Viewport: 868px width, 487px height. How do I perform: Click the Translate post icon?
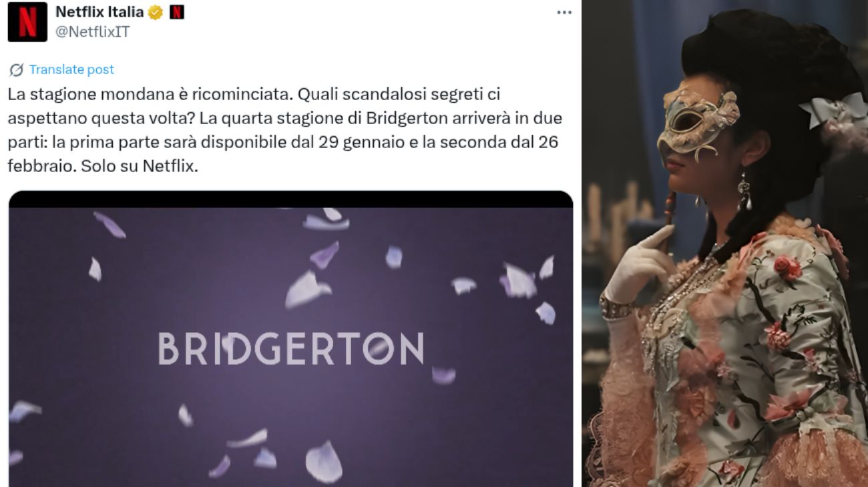pos(17,69)
